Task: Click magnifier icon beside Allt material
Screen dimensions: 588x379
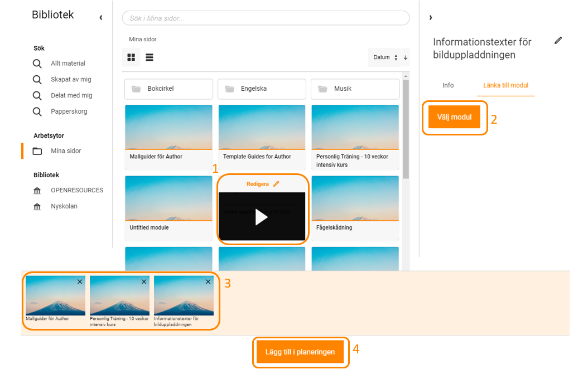Action: pos(37,64)
